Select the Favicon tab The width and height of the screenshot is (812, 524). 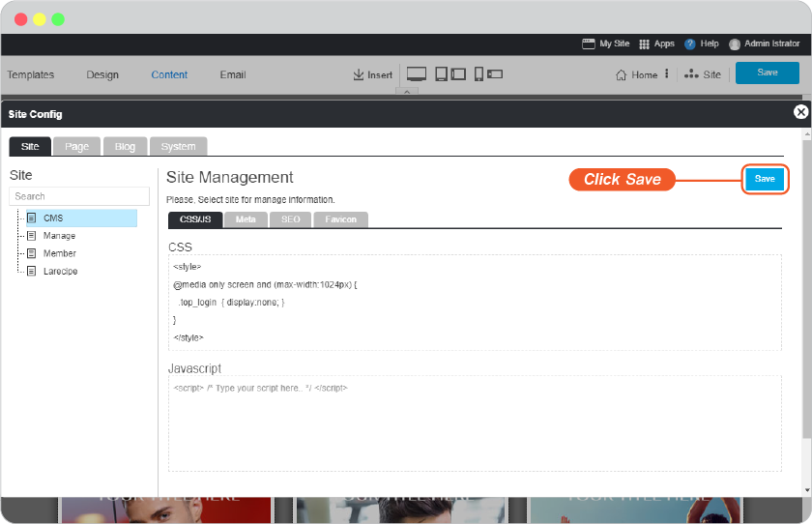pos(340,219)
